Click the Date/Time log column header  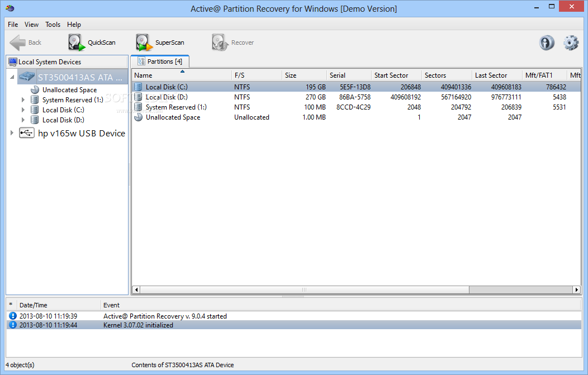(x=59, y=305)
